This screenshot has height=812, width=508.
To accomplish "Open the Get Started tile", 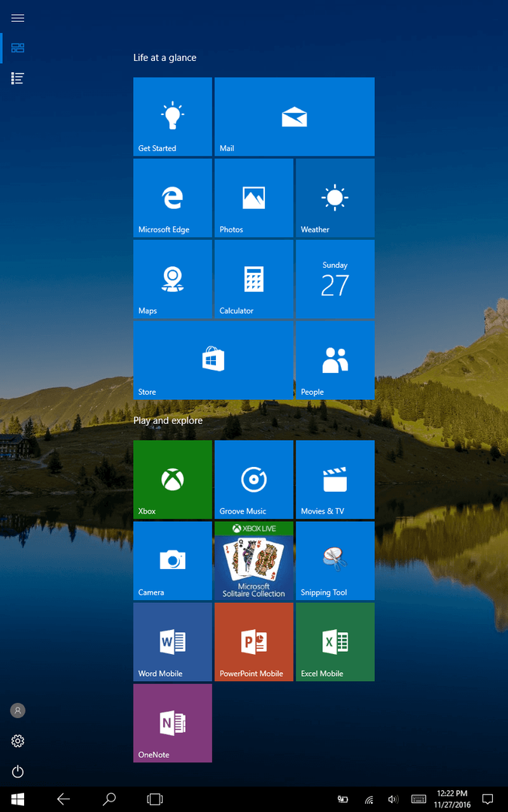I will coord(172,117).
